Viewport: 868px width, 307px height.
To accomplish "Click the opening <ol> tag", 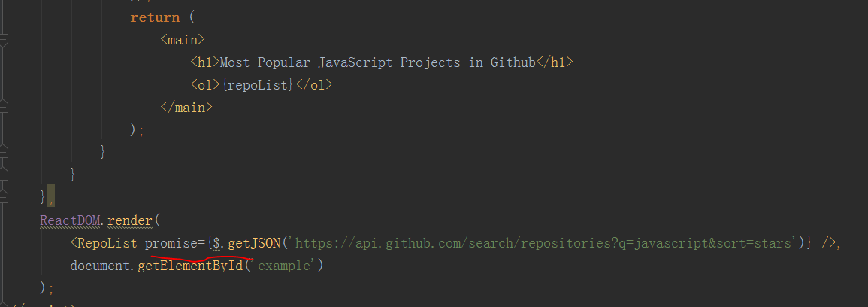I will pyautogui.click(x=204, y=84).
